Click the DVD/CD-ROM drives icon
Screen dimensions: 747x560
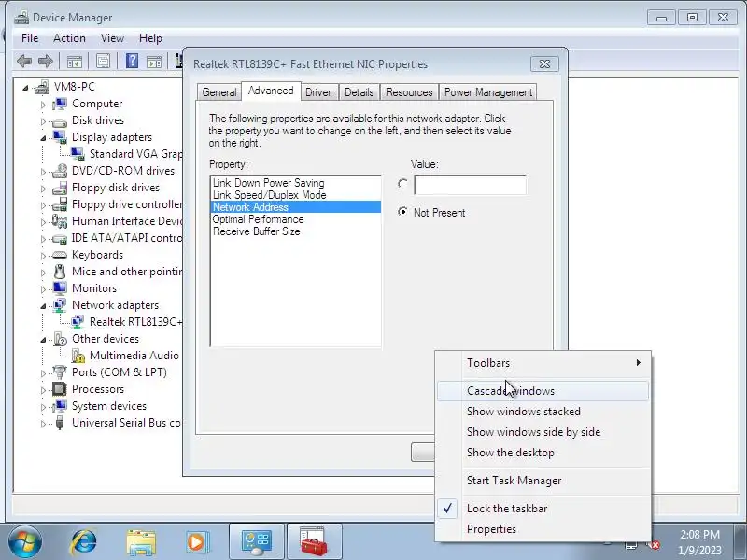[60, 171]
